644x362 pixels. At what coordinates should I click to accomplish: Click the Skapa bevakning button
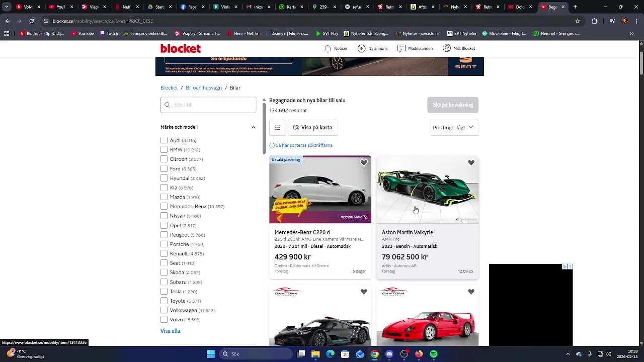pyautogui.click(x=453, y=105)
